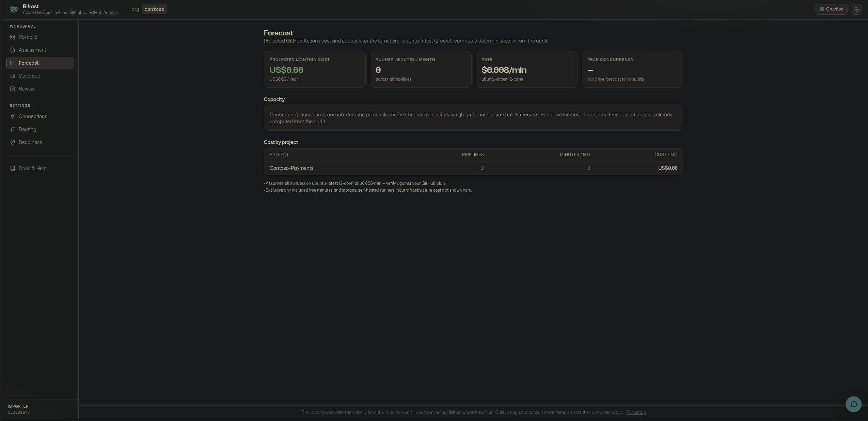Open the chat bubble assistant button
The image size is (868, 421).
853,404
